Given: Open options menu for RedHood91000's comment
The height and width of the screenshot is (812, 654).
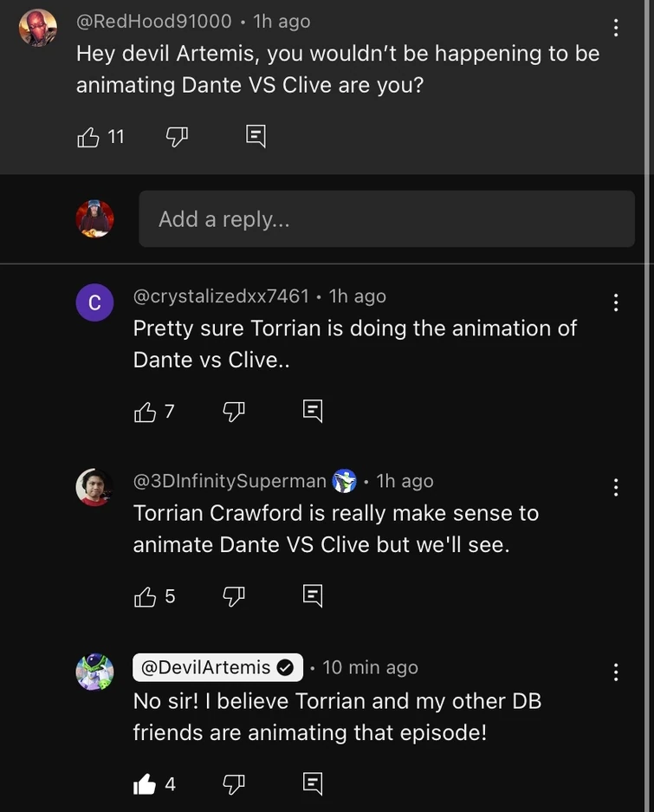Looking at the screenshot, I should pos(615,28).
